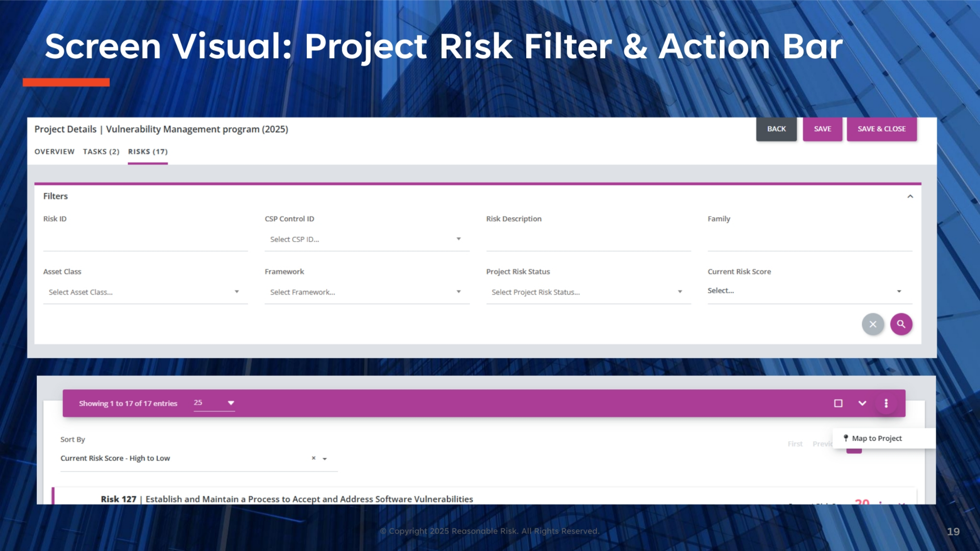This screenshot has height=551, width=980.
Task: Expand all with the purple bar chevron
Action: 862,403
